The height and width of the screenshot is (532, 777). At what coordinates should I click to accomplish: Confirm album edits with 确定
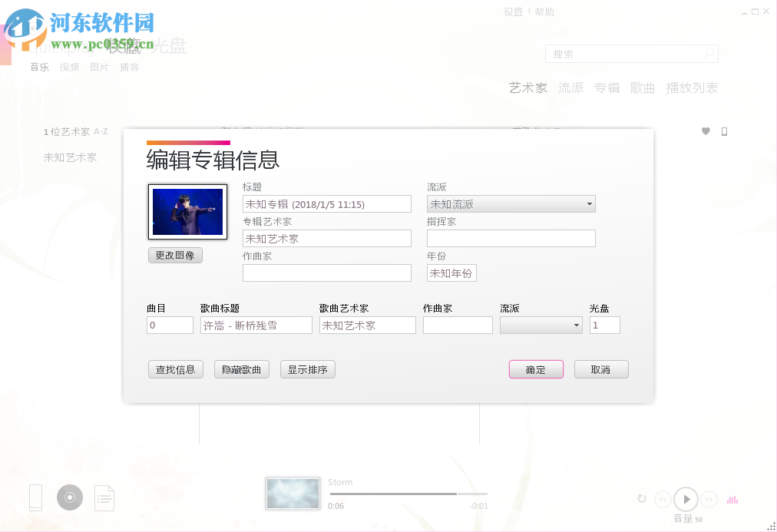pyautogui.click(x=536, y=369)
